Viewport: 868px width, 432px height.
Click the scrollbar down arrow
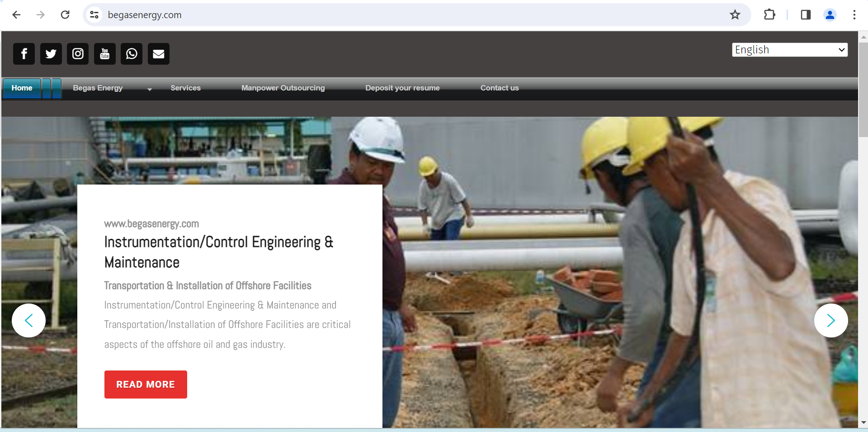coord(863,423)
